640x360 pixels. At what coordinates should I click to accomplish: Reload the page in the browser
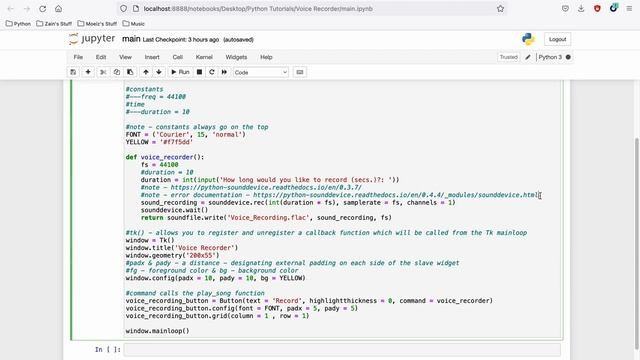42,9
